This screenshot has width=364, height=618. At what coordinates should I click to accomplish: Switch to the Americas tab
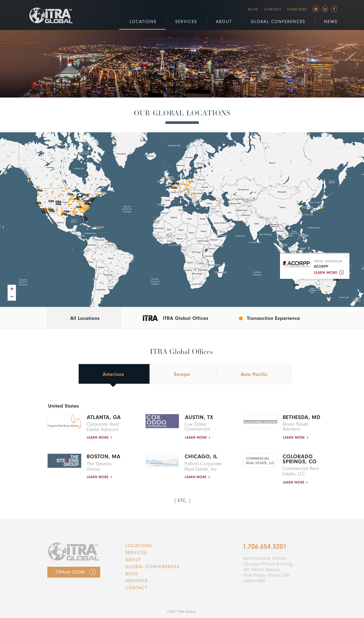coord(114,374)
